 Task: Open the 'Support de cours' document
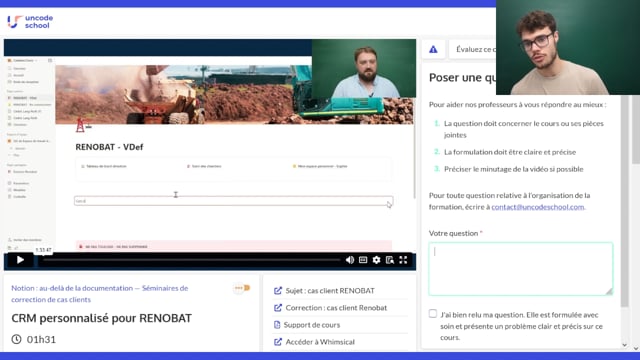point(312,325)
